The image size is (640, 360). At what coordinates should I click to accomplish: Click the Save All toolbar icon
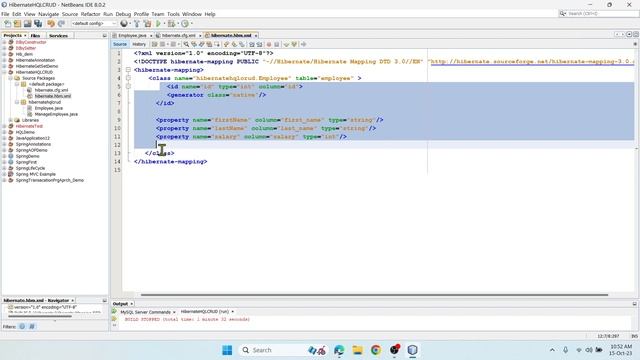tap(38, 24)
